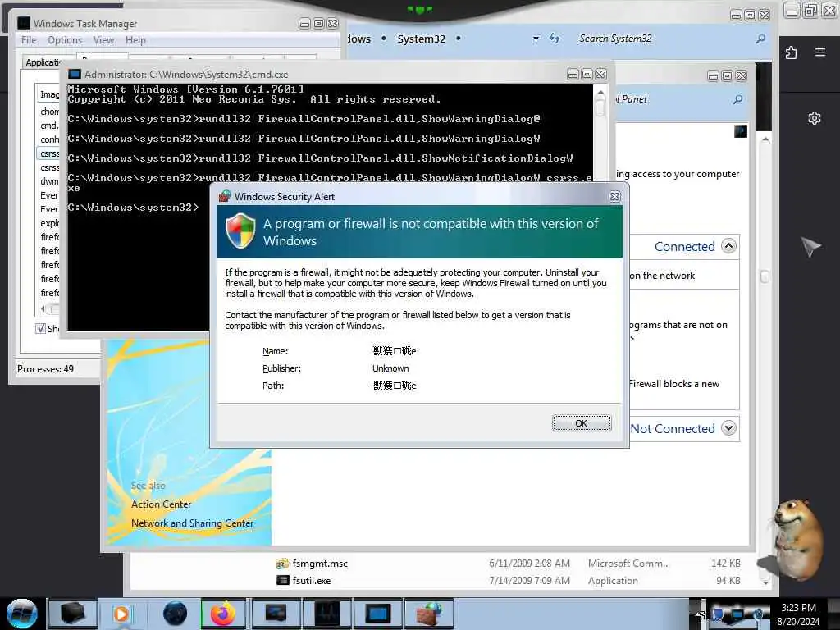Open the Firefox extensions puzzle icon
Screen dimensions: 840x630
point(791,52)
